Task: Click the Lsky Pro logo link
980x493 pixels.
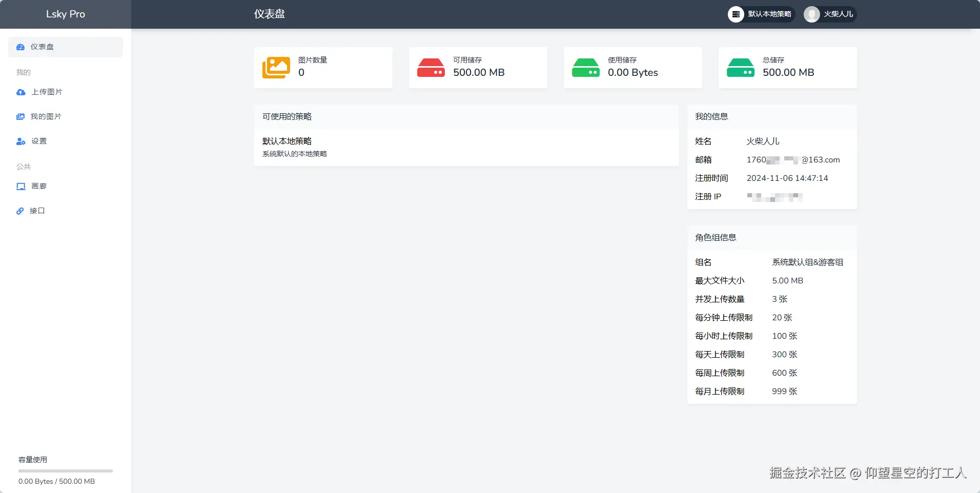Action: [x=66, y=14]
